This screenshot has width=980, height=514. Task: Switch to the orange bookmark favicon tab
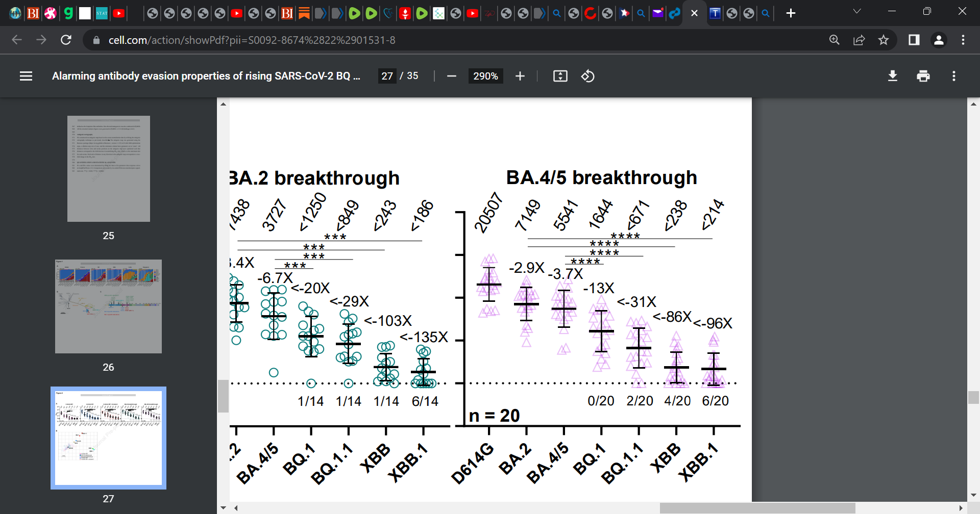(304, 13)
